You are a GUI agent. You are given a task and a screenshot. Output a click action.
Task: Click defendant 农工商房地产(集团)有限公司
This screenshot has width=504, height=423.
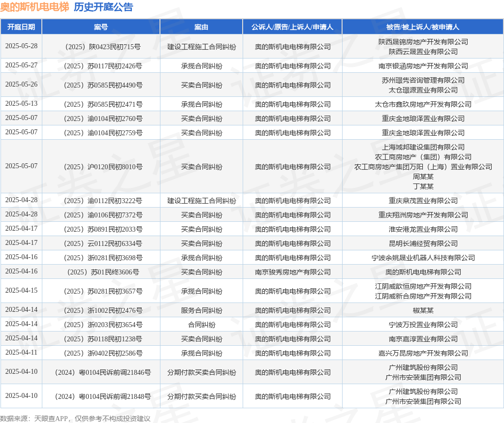click(x=423, y=157)
